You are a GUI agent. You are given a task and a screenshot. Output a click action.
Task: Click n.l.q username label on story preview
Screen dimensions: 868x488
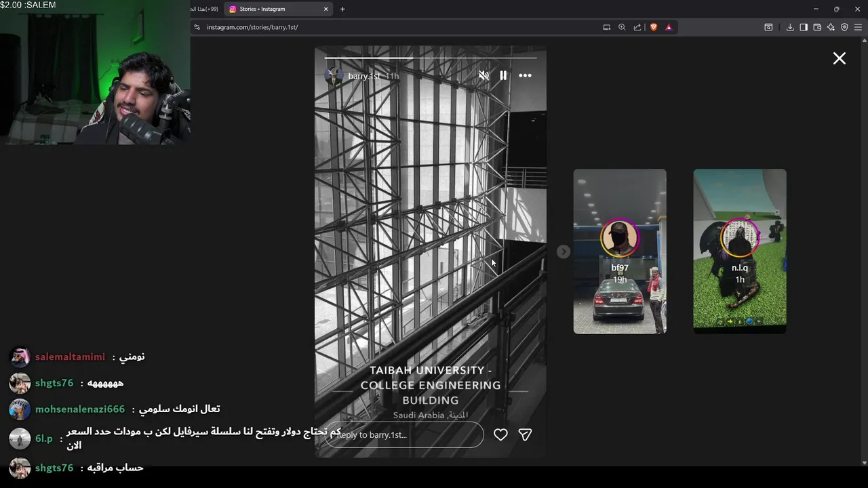click(x=740, y=268)
